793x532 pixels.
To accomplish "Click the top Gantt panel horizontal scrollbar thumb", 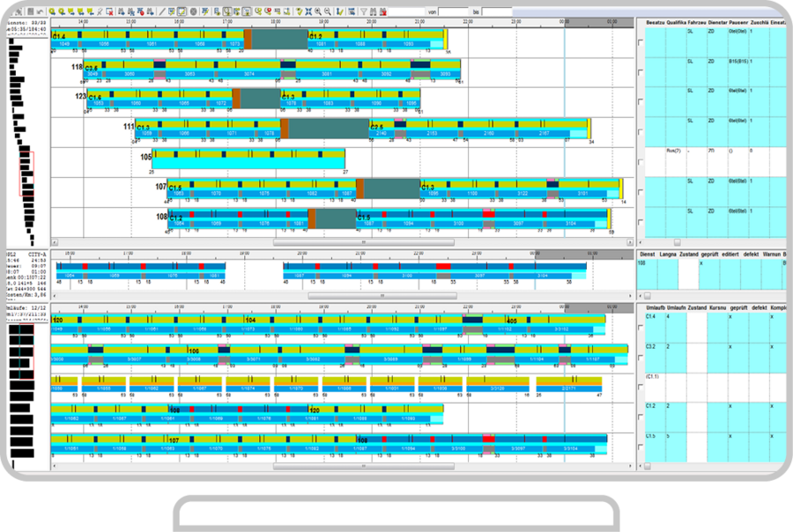I will pyautogui.click(x=363, y=241).
